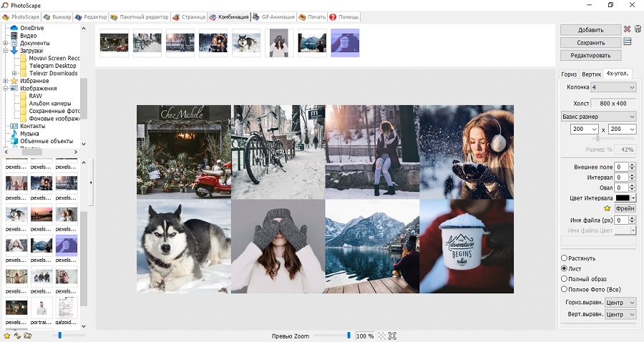Image resolution: width=644 pixels, height=342 pixels.
Task: Click the favorites star icon in bottom-left bar
Action: pos(7,336)
